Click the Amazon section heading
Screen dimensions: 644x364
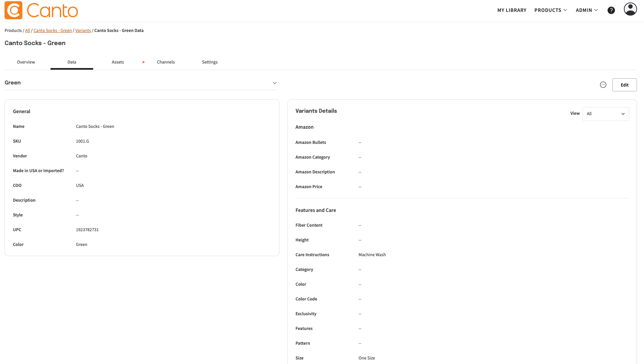click(x=305, y=127)
